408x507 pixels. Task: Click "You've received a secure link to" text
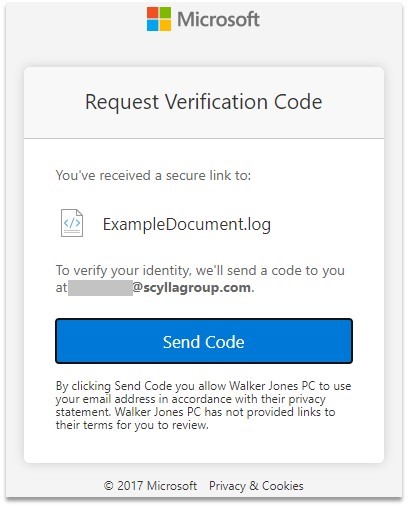[153, 175]
